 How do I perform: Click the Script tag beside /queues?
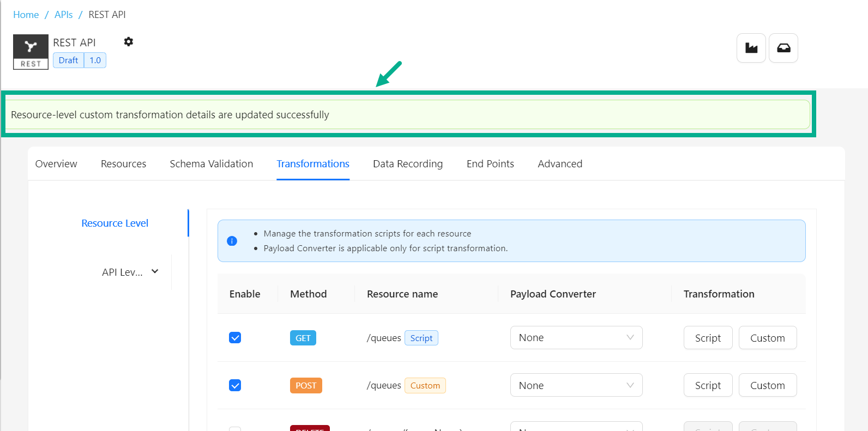point(421,338)
